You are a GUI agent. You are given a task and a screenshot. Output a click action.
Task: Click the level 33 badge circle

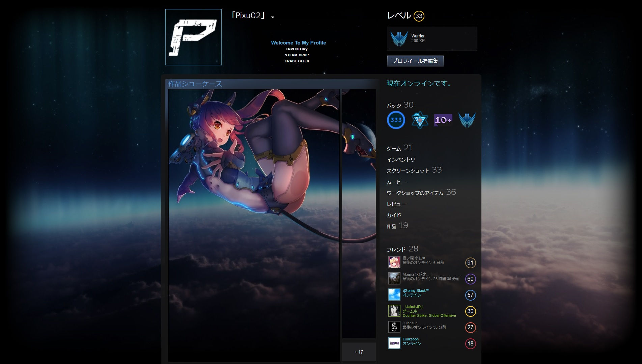[419, 16]
